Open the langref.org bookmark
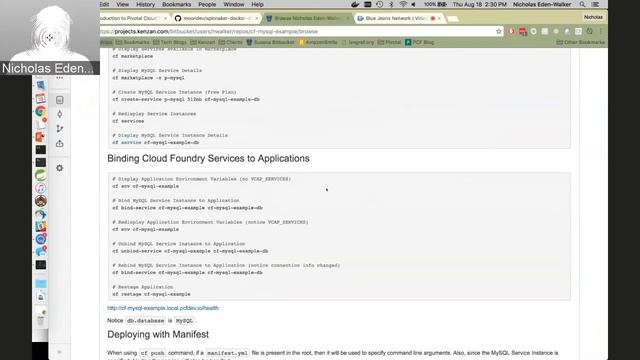This screenshot has height=360, width=640. 358,42
